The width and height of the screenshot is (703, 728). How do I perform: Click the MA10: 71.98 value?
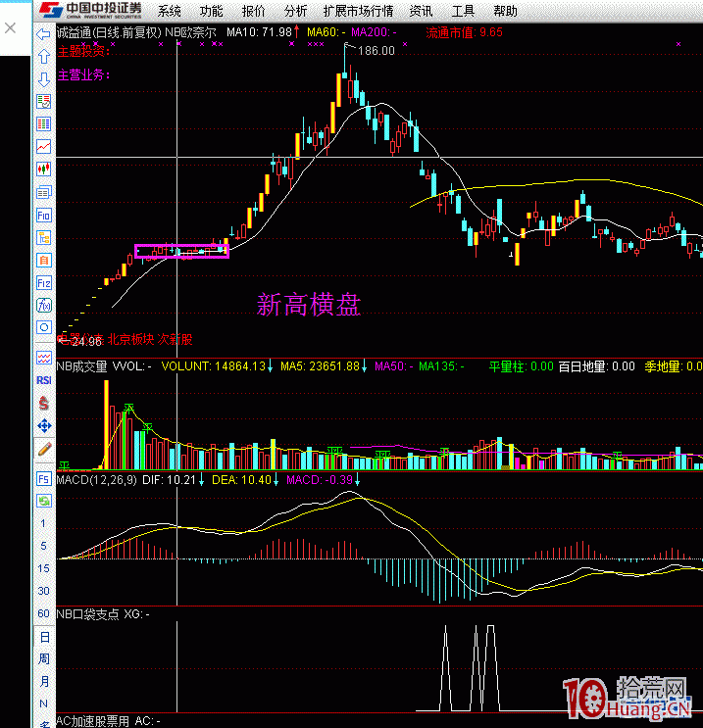(x=259, y=32)
